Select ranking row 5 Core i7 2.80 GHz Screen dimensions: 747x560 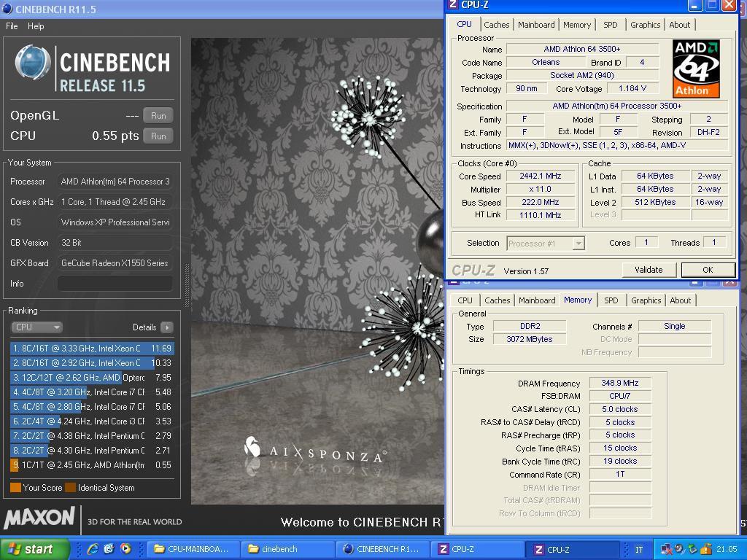pyautogui.click(x=91, y=407)
